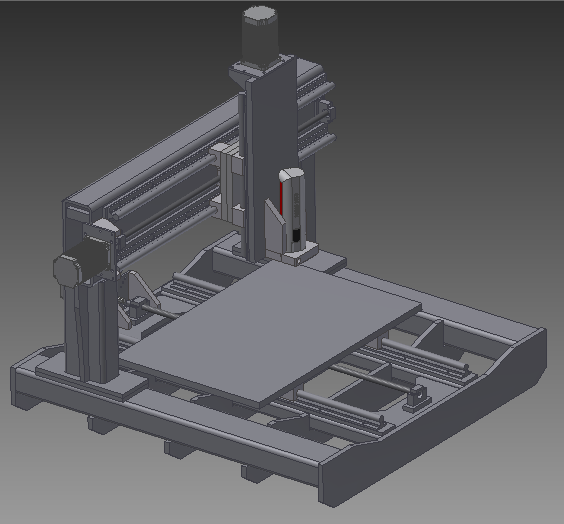Click the spindle body with red stripe
564x524 pixels.
(x=292, y=210)
